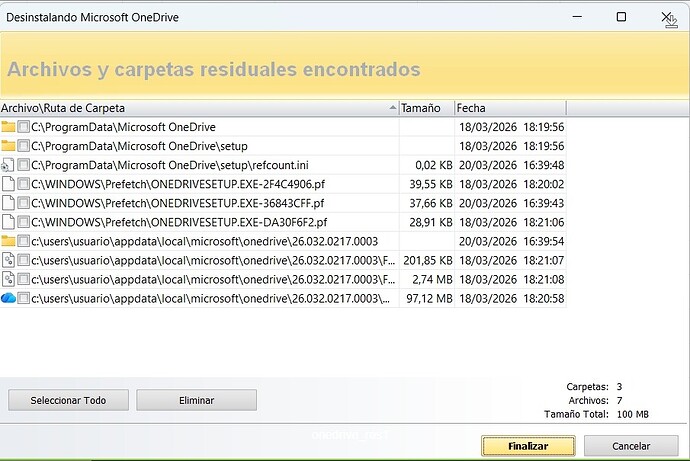Click folder icon of the row ending in onedrive\26.032.0217.0003
The height and width of the screenshot is (461, 690).
8,241
